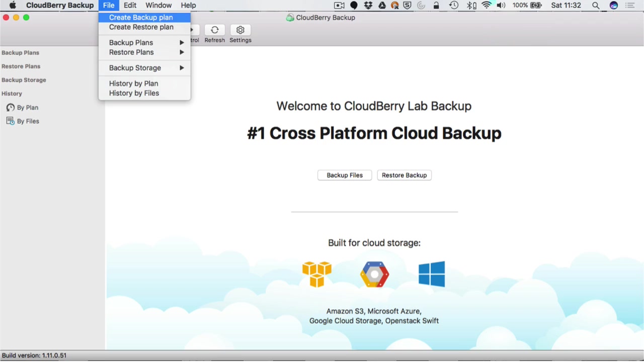Click the By Files history icon
This screenshot has height=362, width=644.
click(x=10, y=121)
